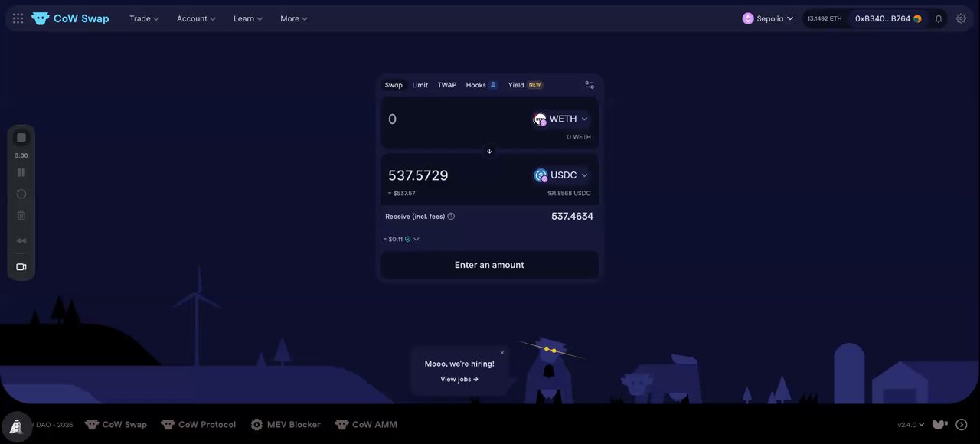Expand the WETH token selector

point(561,119)
